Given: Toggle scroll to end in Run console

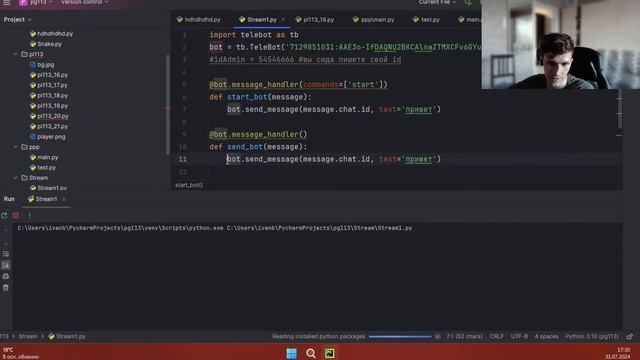Looking at the screenshot, I should coord(6,265).
